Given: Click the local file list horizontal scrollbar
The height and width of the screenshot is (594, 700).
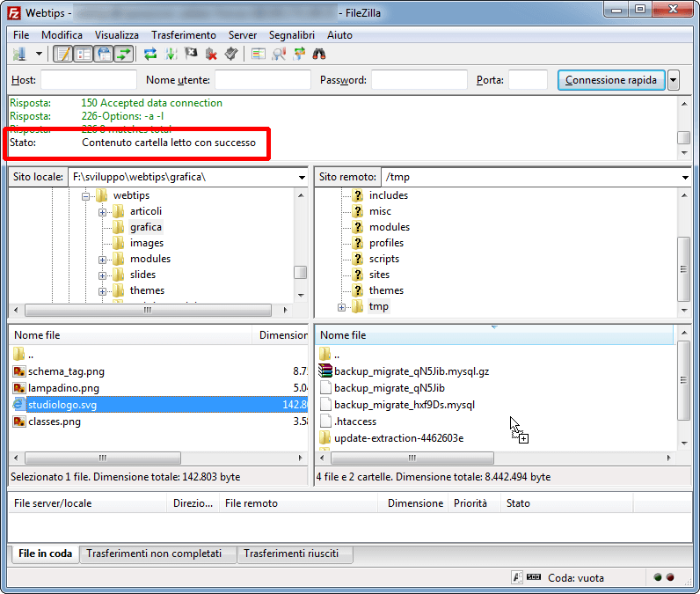Looking at the screenshot, I should pos(103,458).
